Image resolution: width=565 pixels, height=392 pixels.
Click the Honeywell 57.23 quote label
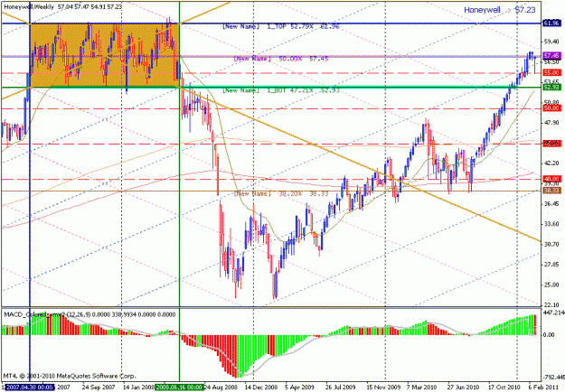click(x=499, y=10)
